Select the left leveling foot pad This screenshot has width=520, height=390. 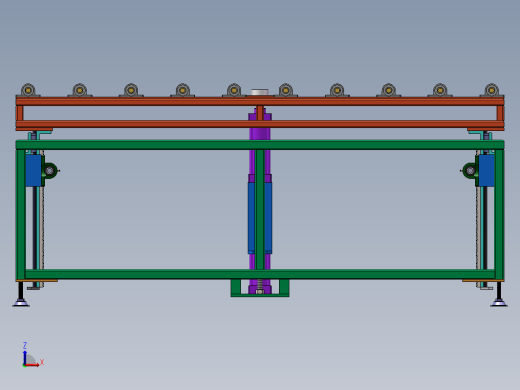click(21, 303)
